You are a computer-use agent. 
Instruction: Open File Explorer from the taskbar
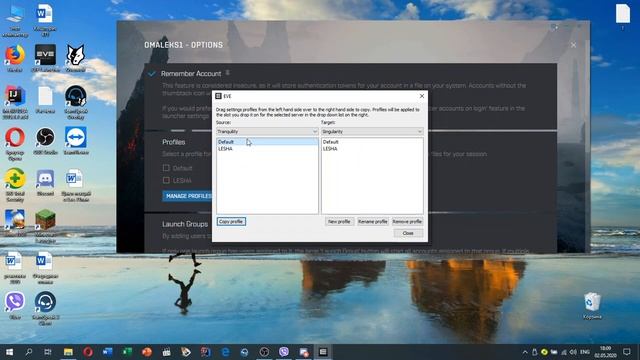point(68,352)
